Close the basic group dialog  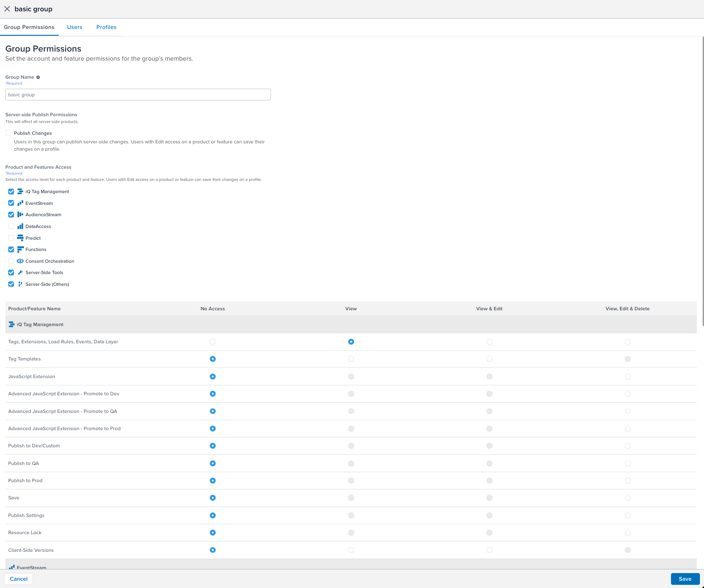(7, 9)
